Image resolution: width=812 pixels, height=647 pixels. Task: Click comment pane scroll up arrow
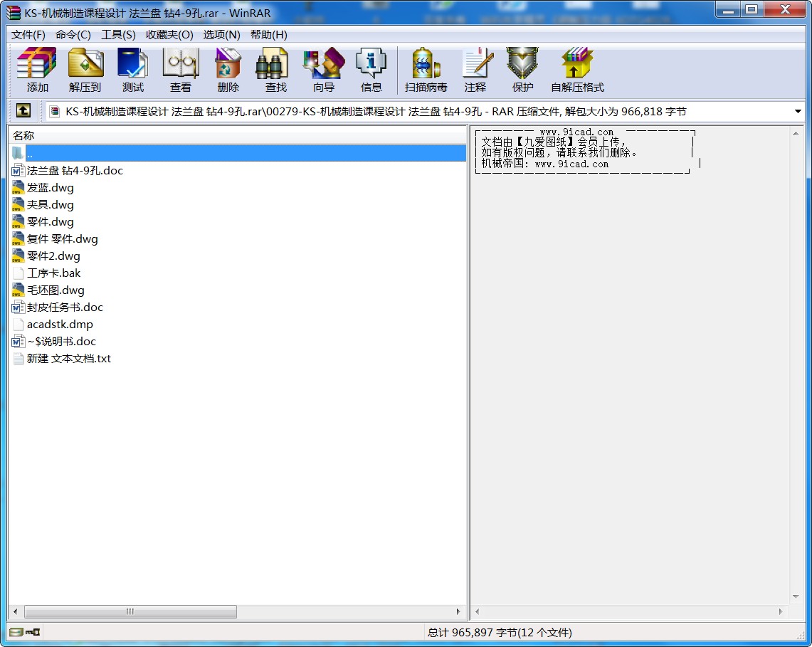pyautogui.click(x=796, y=133)
